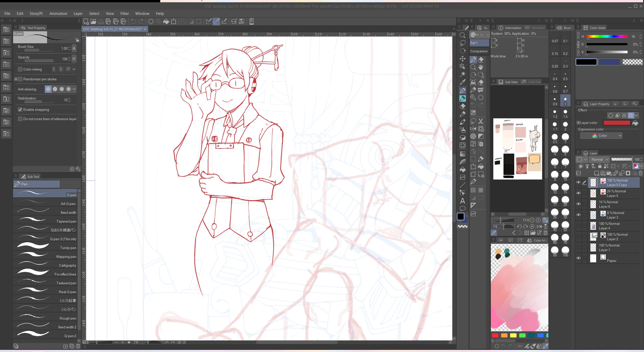This screenshot has width=644, height=352.
Task: Click the scissors Cut icon in Quick Access
Action: (481, 121)
